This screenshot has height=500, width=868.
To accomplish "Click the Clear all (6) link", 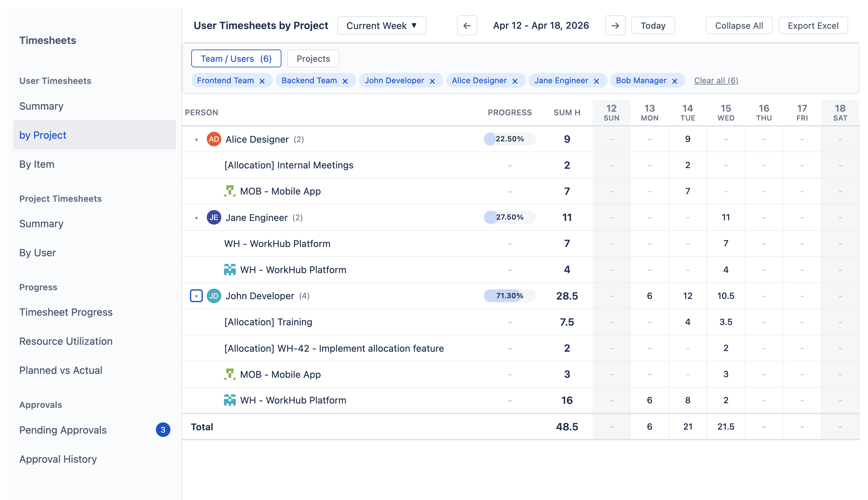I will [x=716, y=80].
